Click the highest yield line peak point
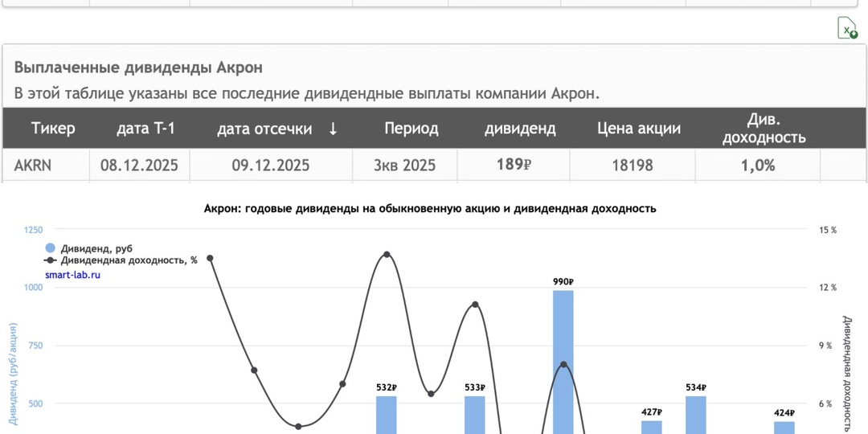Image resolution: width=868 pixels, height=434 pixels. tap(387, 255)
